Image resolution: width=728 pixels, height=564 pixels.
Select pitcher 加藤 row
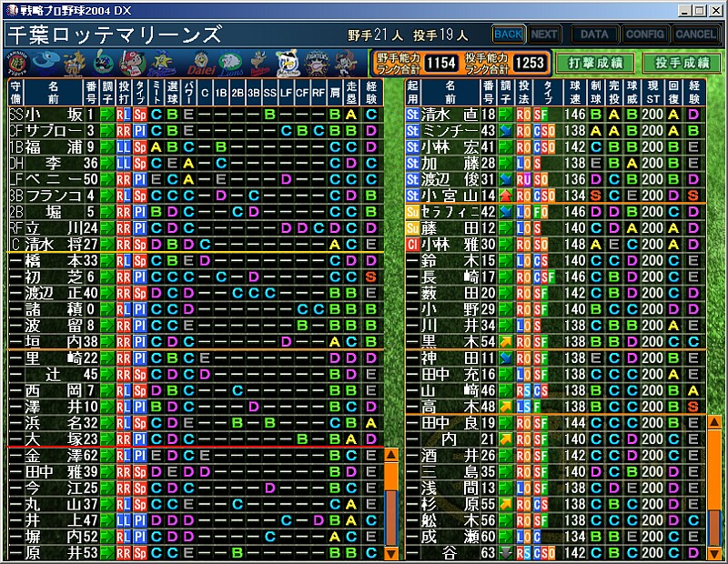[555, 163]
